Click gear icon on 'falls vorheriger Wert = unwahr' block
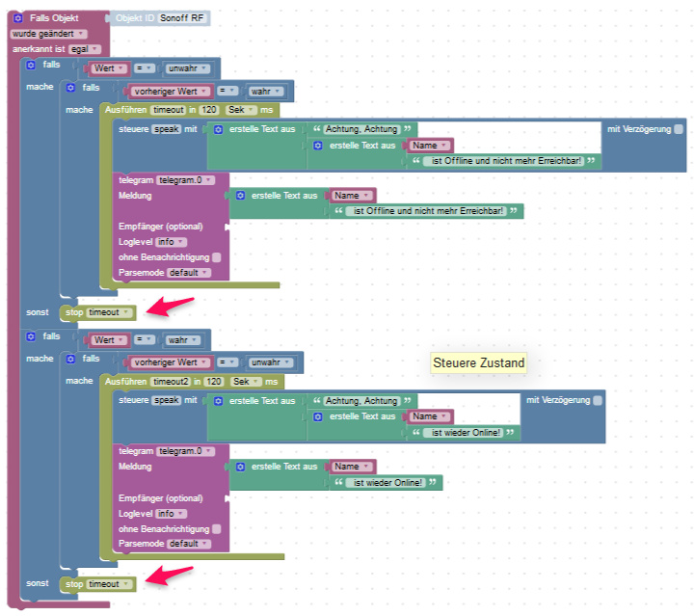Image resolution: width=694 pixels, height=616 pixels. click(x=70, y=359)
